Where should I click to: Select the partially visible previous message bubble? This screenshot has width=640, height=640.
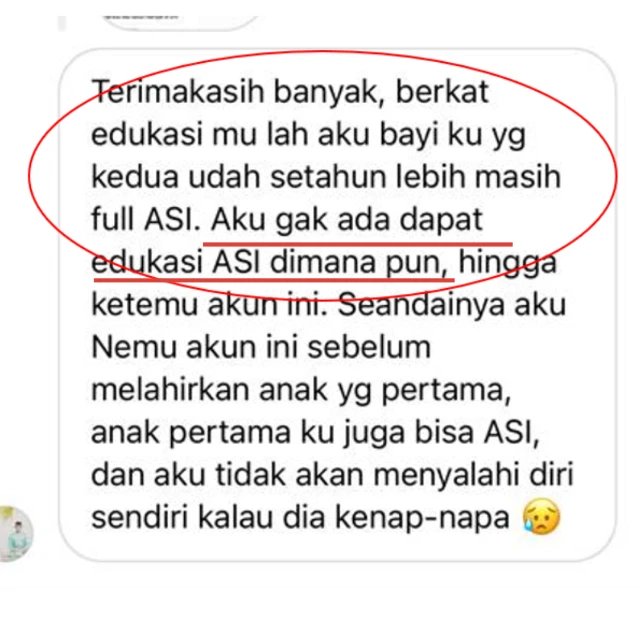[179, 21]
